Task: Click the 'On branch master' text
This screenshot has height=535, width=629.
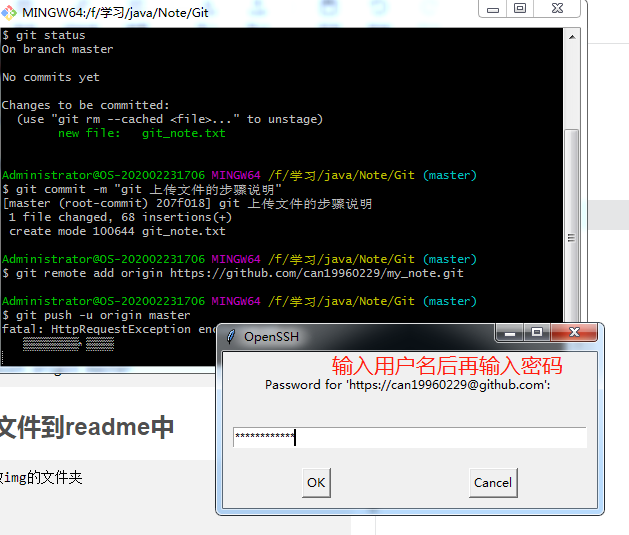Action: coord(57,49)
